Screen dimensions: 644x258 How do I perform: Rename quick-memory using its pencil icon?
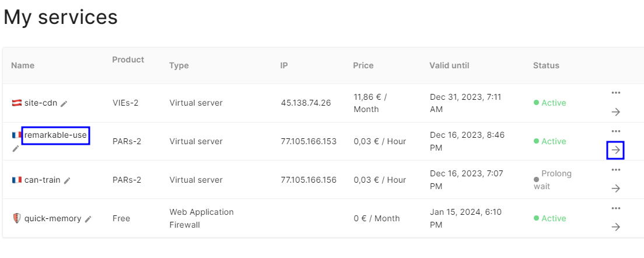pyautogui.click(x=88, y=219)
